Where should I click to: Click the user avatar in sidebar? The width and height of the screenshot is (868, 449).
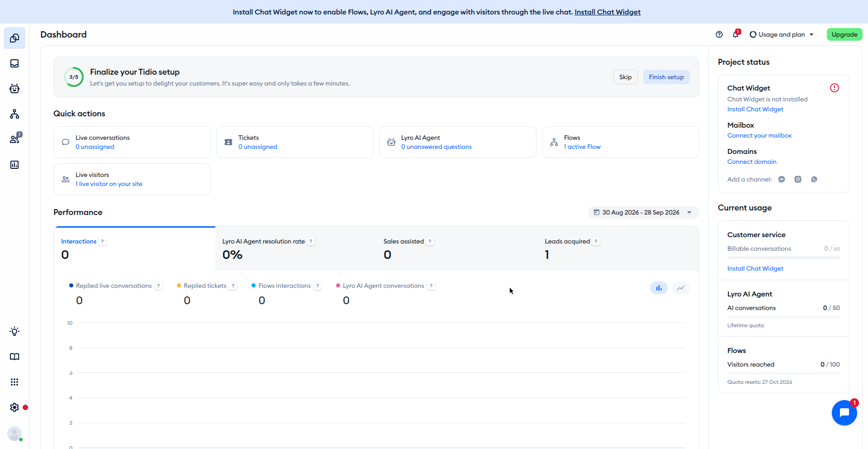[x=14, y=434]
